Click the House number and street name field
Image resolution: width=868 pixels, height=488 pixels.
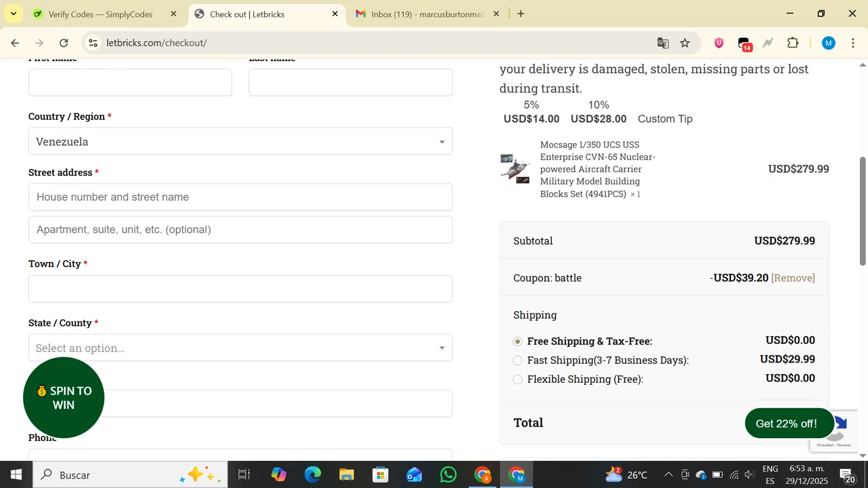click(240, 197)
